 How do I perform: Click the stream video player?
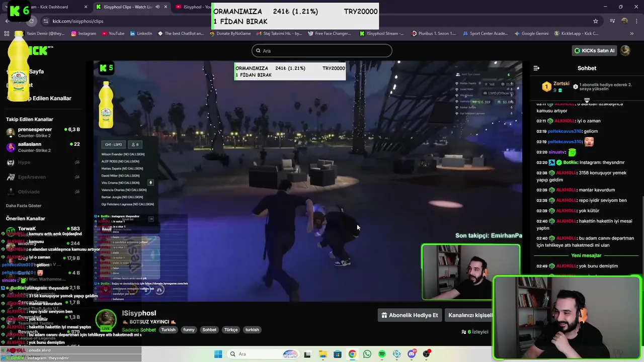pos(307,181)
